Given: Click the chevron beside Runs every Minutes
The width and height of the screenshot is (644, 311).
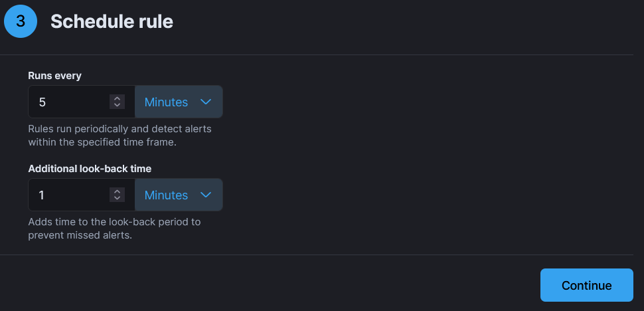Looking at the screenshot, I should point(206,102).
